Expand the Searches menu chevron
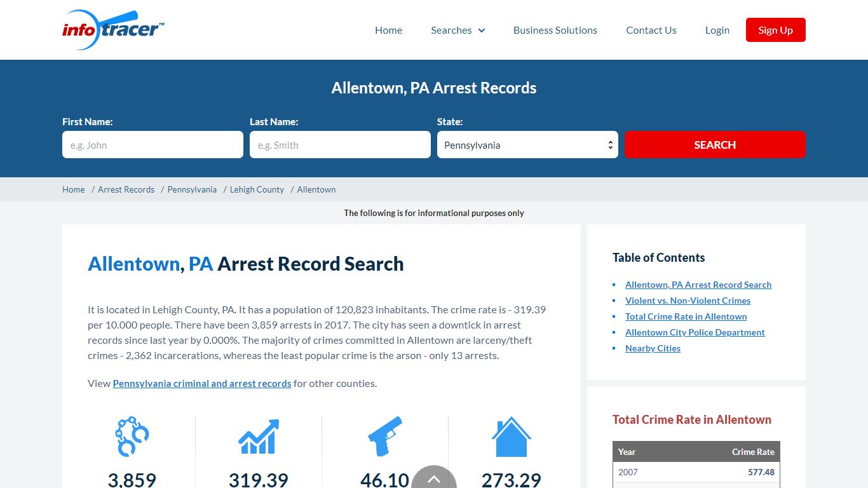The height and width of the screenshot is (488, 868). tap(481, 30)
